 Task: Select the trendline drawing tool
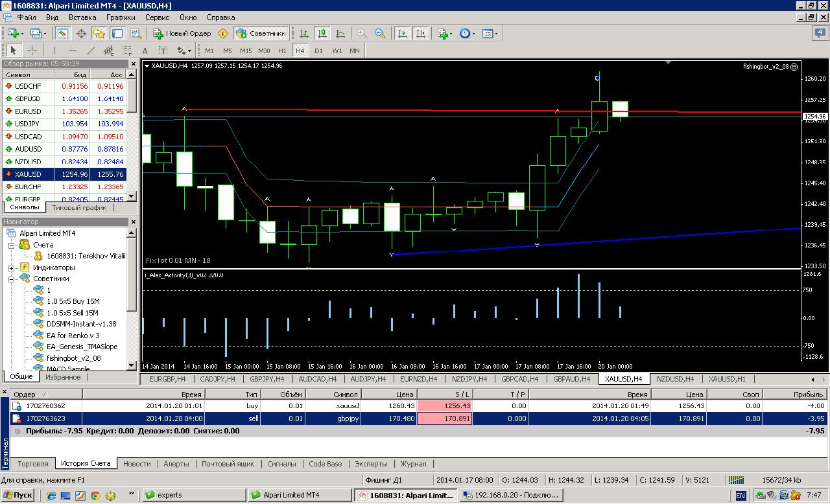(x=91, y=51)
